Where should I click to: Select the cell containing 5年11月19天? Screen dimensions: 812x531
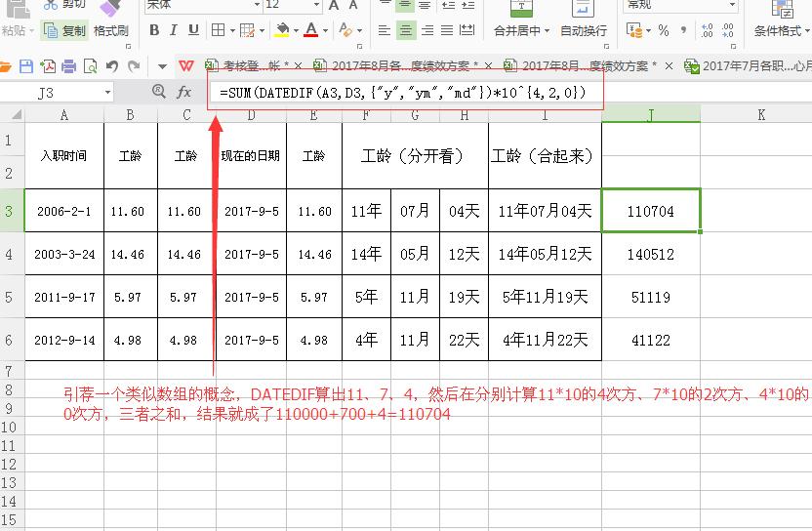point(545,297)
